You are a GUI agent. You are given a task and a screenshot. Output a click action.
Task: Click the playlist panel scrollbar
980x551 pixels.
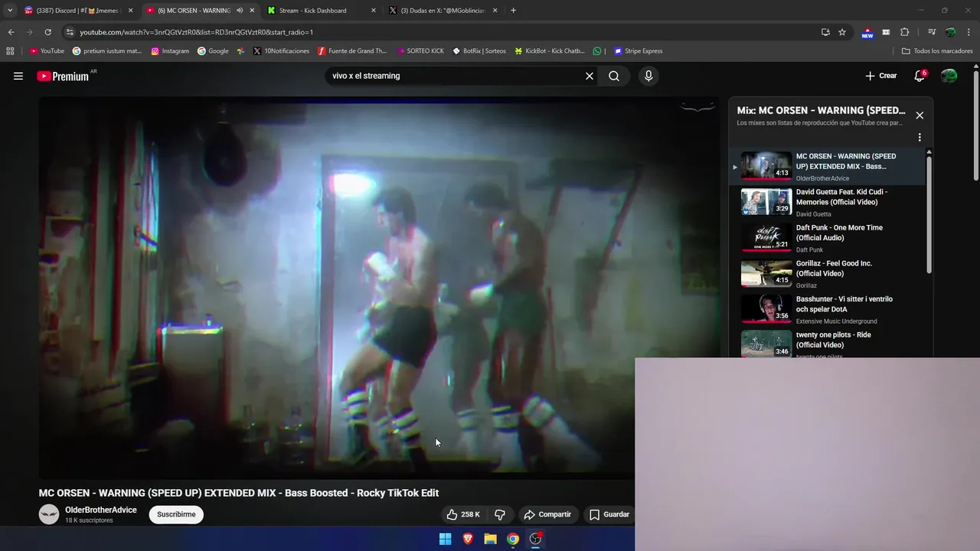929,214
